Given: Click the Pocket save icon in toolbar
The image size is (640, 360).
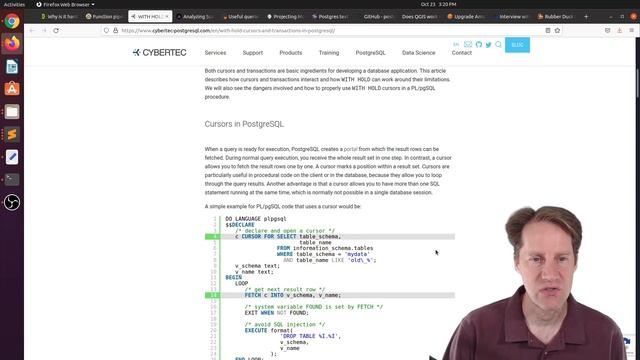Looking at the screenshot, I should [607, 31].
